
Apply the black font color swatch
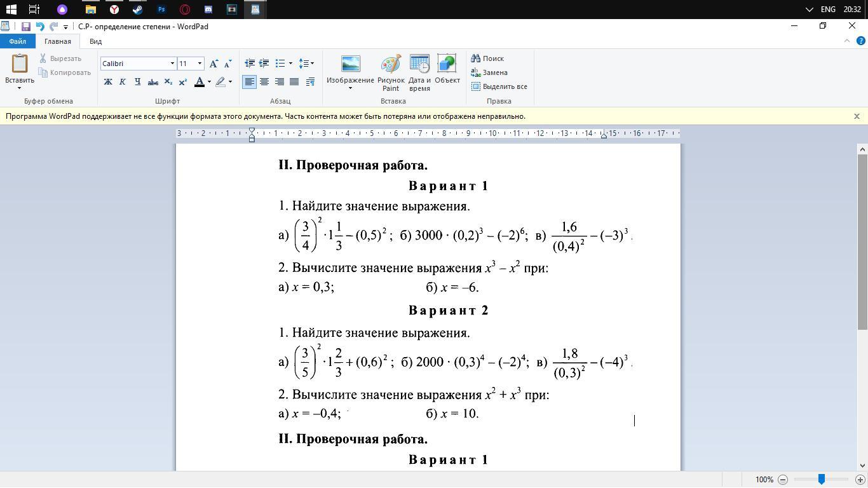200,82
